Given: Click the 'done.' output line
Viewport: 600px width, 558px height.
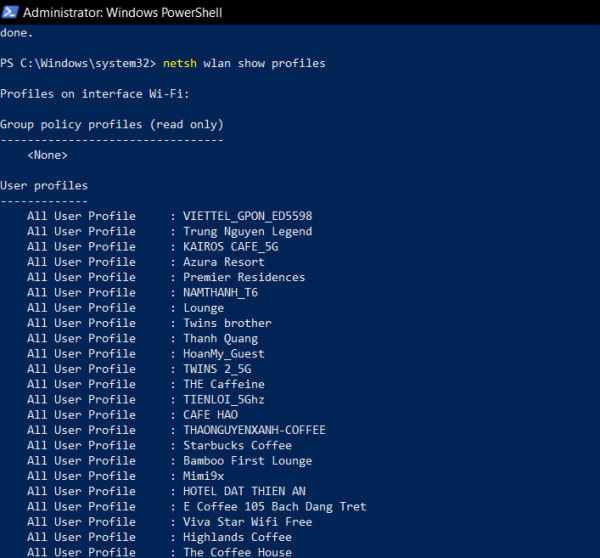Looking at the screenshot, I should tap(16, 33).
